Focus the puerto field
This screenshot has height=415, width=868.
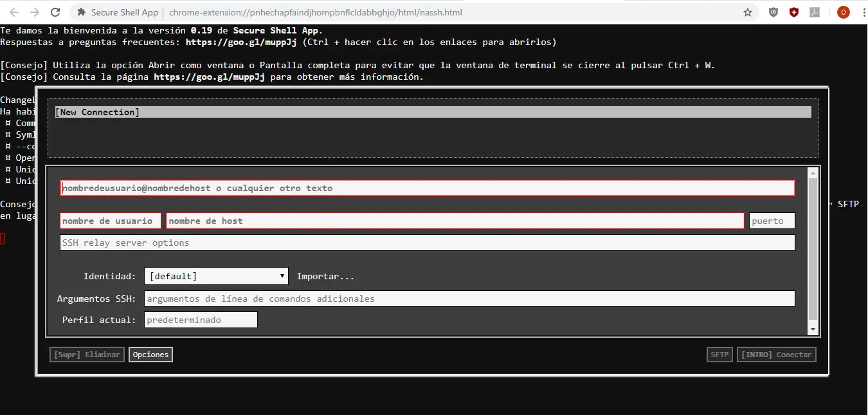click(x=772, y=221)
